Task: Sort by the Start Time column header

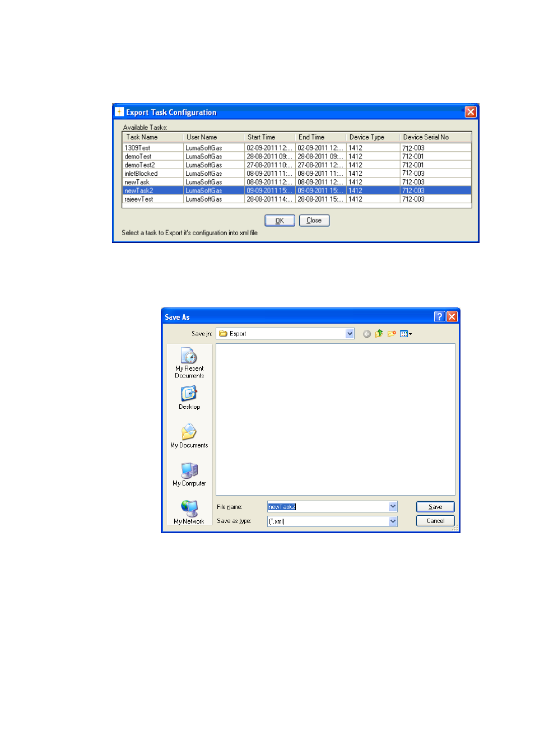Action: click(x=269, y=137)
